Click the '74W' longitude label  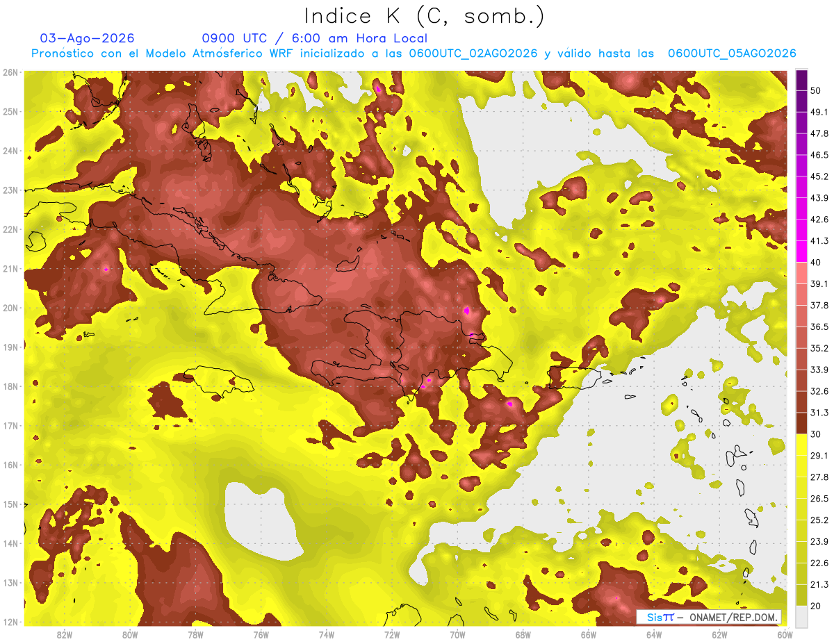(327, 635)
